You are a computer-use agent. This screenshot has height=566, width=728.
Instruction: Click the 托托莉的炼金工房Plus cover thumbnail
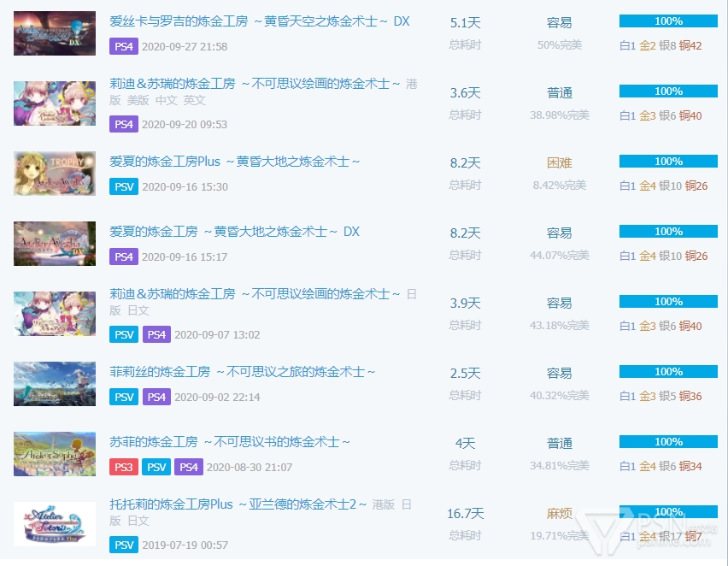[x=55, y=524]
